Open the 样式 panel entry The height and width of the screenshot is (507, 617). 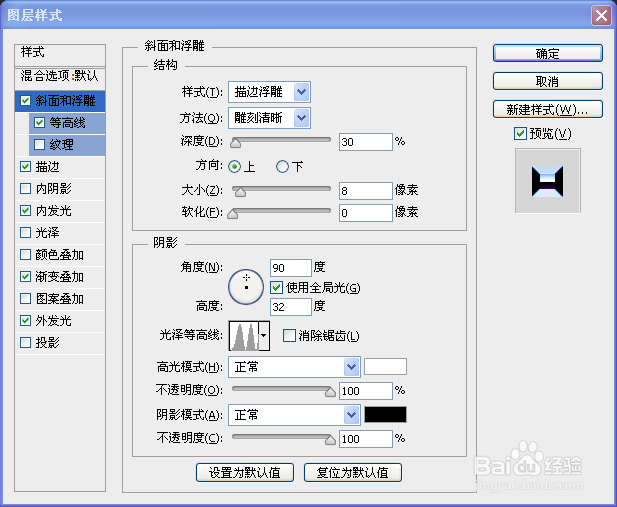60,54
